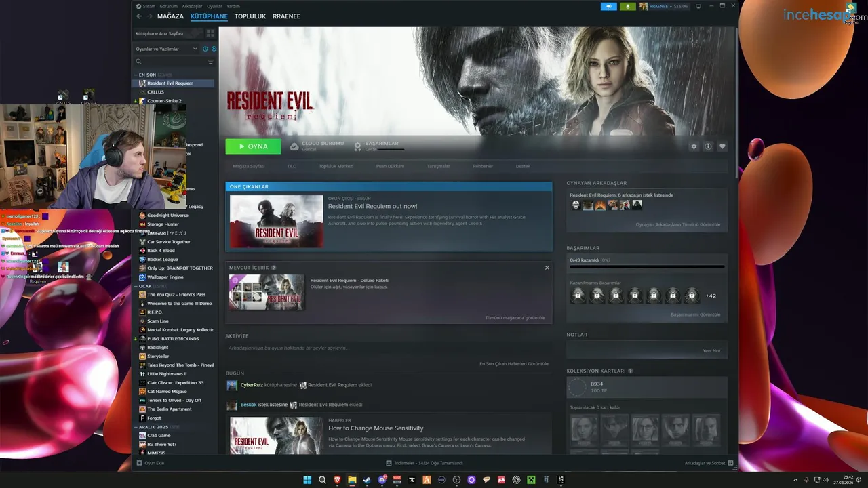Open the Oyun Ekle plus icon
The height and width of the screenshot is (488, 868).
point(140,463)
